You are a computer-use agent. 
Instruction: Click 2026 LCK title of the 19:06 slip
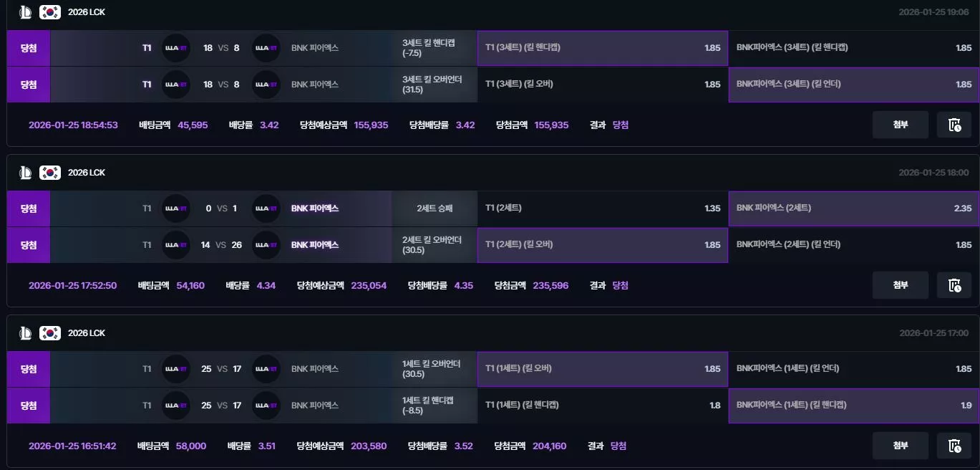(x=87, y=12)
